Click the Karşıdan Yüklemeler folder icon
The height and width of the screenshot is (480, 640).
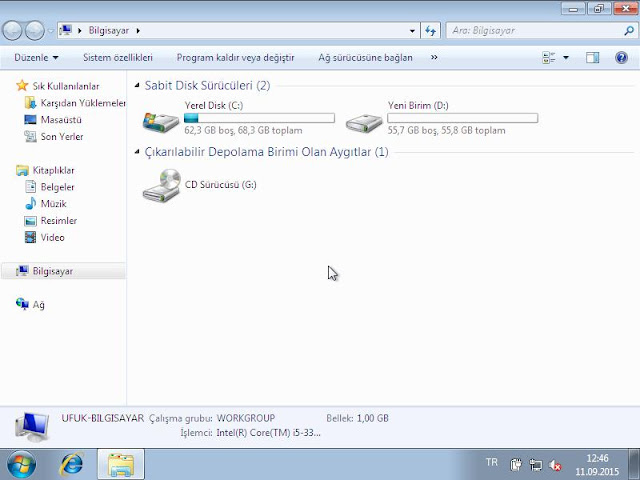30,103
